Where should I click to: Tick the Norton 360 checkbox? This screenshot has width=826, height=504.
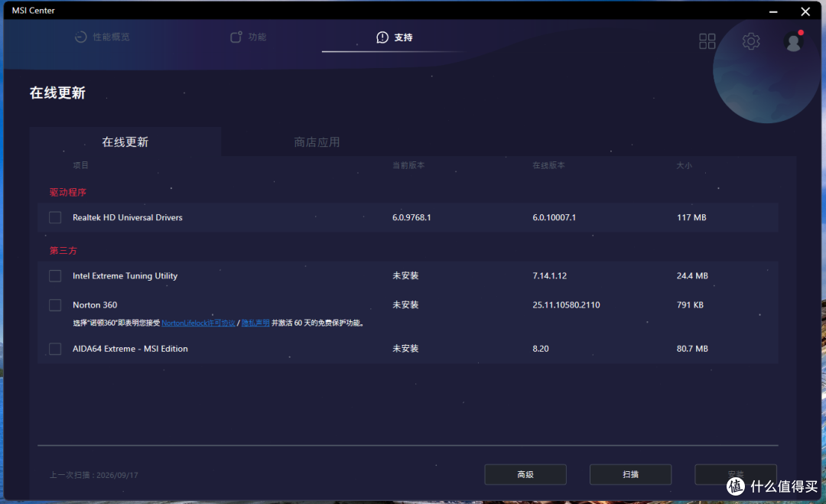point(55,305)
